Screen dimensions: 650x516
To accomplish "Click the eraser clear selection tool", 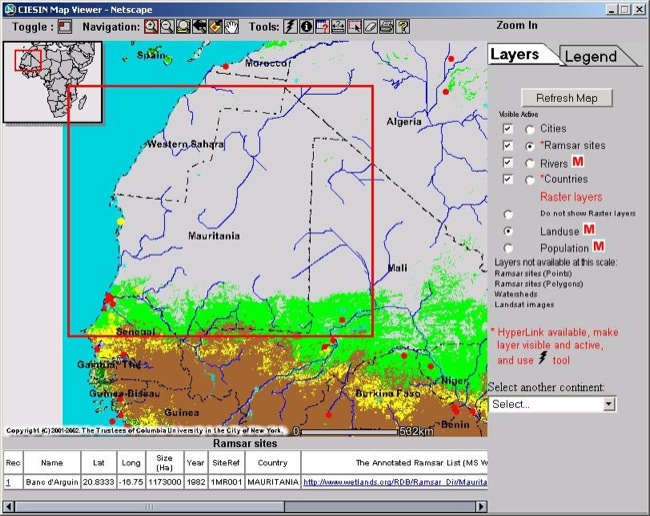I will click(x=369, y=26).
